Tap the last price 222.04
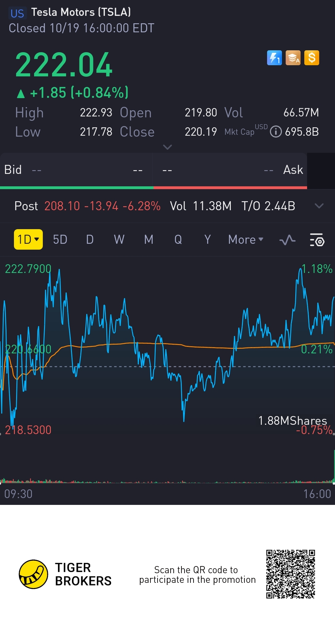This screenshot has width=335, height=644. (x=64, y=65)
